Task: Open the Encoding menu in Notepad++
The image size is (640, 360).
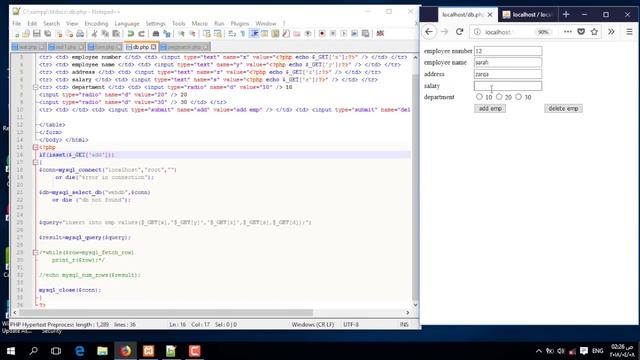Action: 96,24
